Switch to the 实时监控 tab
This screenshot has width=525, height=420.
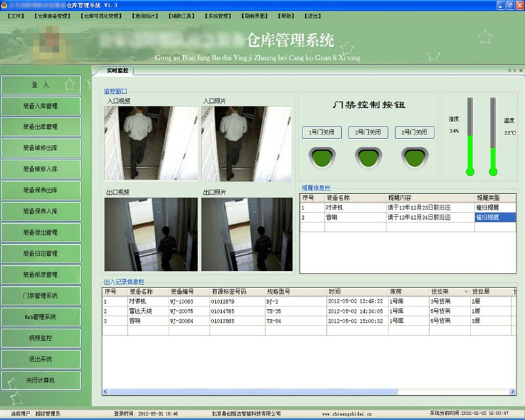(x=117, y=70)
